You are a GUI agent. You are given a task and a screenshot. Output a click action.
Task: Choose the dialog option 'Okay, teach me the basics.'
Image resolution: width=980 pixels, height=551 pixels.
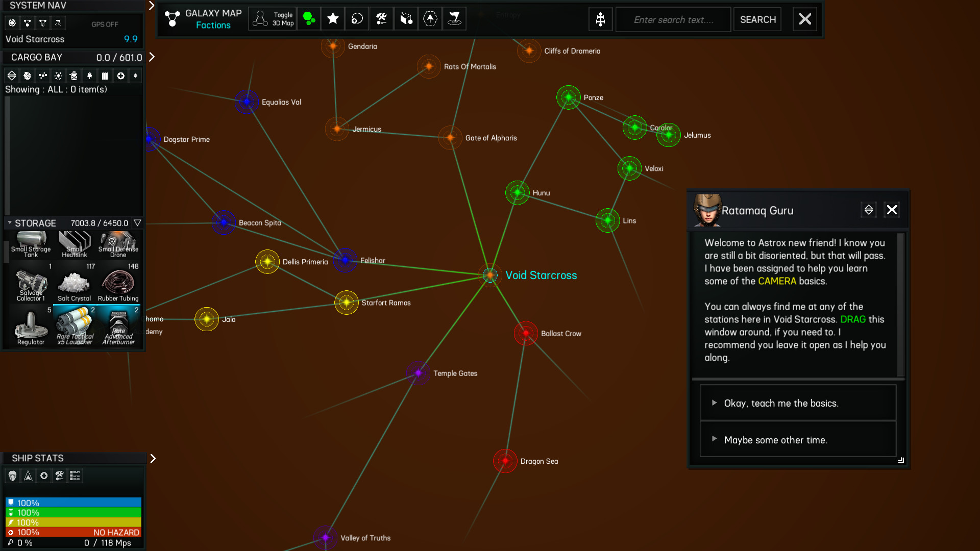(797, 403)
